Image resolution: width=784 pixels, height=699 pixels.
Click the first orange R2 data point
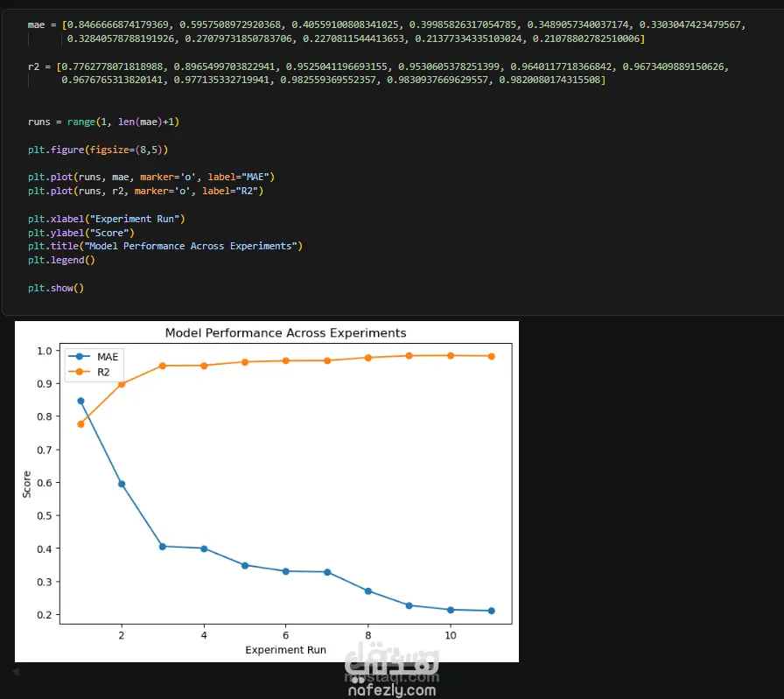[80, 424]
